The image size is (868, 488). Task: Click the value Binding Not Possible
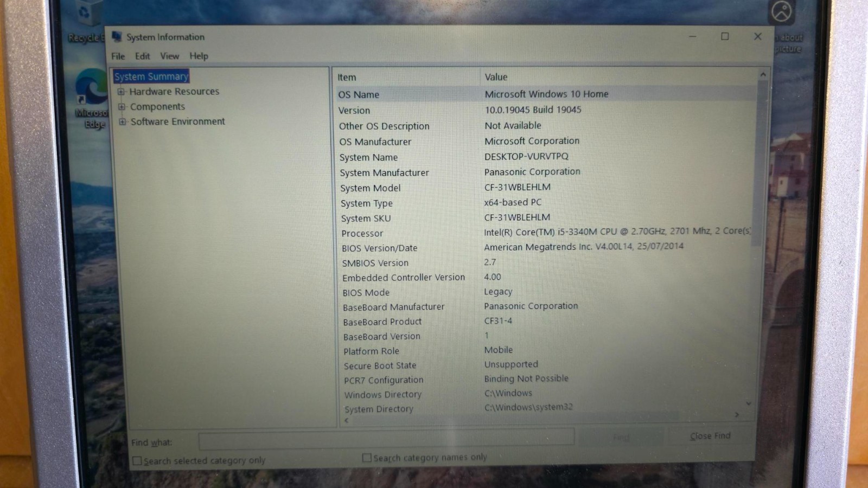point(526,378)
